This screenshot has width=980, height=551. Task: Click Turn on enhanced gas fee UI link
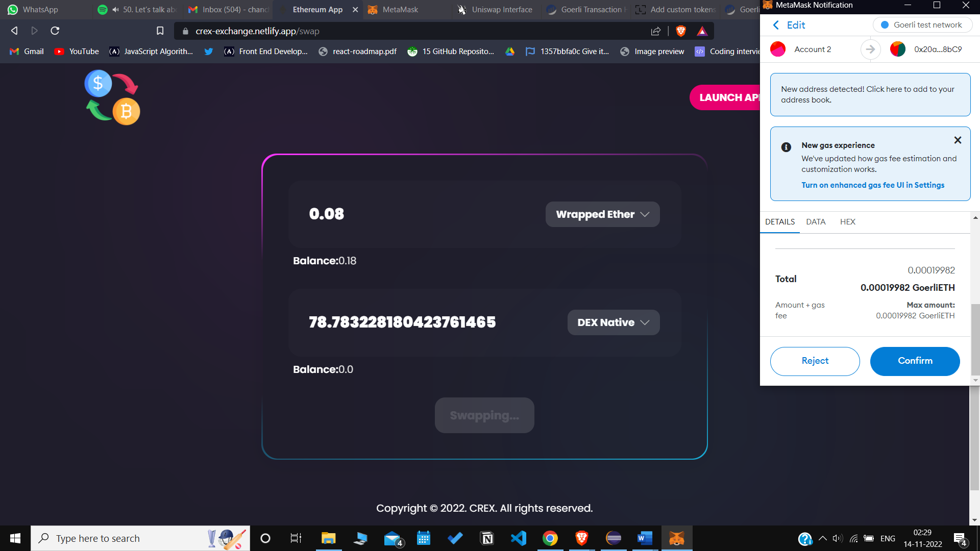click(x=872, y=185)
